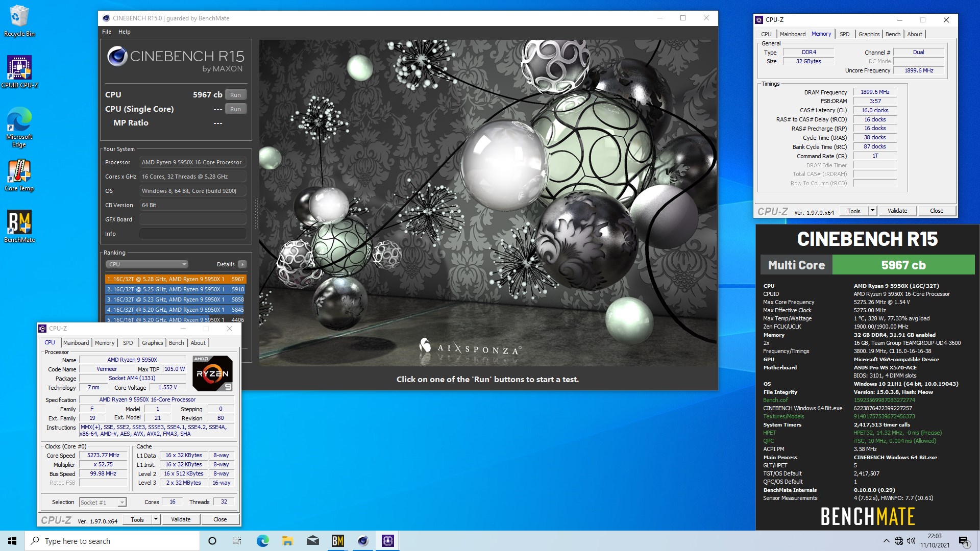Open Cortana circle icon in taskbar

tap(212, 541)
